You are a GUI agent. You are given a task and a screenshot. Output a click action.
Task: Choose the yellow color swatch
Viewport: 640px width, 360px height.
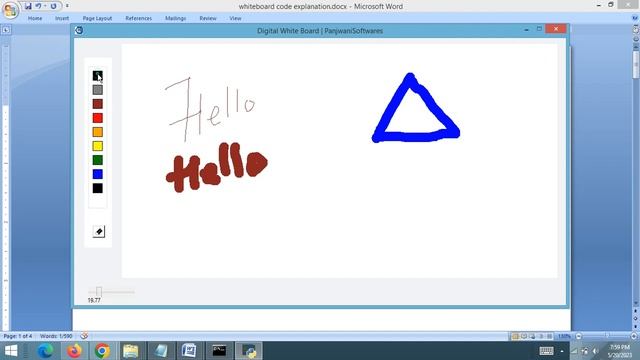(x=98, y=146)
